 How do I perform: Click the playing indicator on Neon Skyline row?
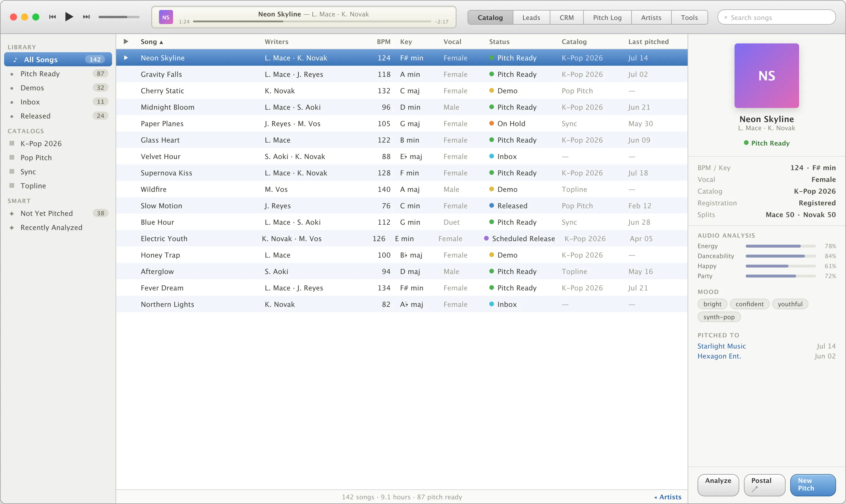coord(126,58)
